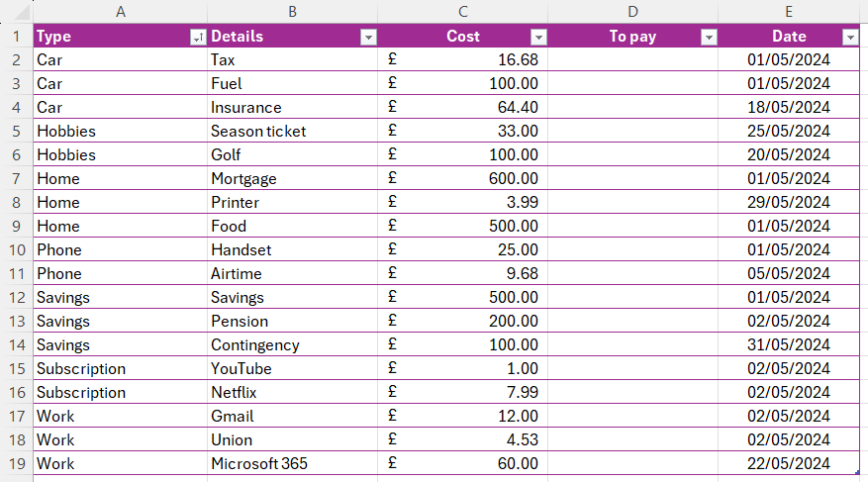
Task: Click the table resize handle at bottom corner
Action: pos(857,472)
